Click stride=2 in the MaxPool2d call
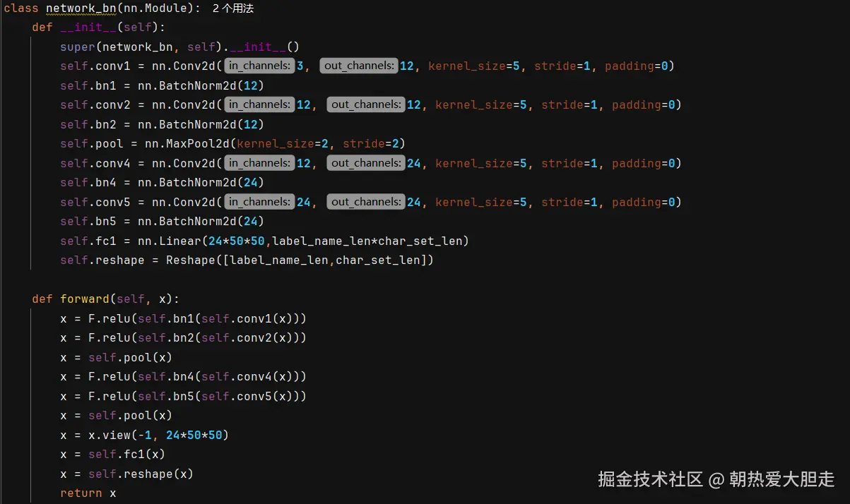This screenshot has height=504, width=850. click(371, 144)
